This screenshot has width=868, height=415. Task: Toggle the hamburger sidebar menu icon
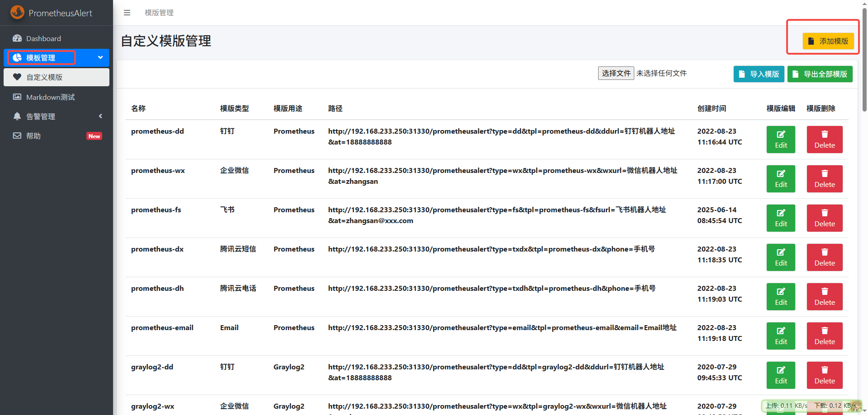click(x=127, y=13)
